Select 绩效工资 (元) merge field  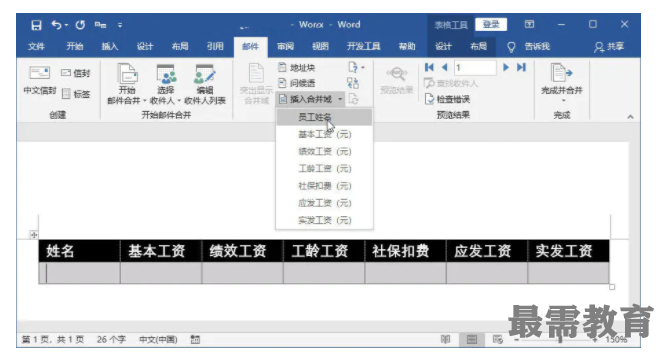324,151
